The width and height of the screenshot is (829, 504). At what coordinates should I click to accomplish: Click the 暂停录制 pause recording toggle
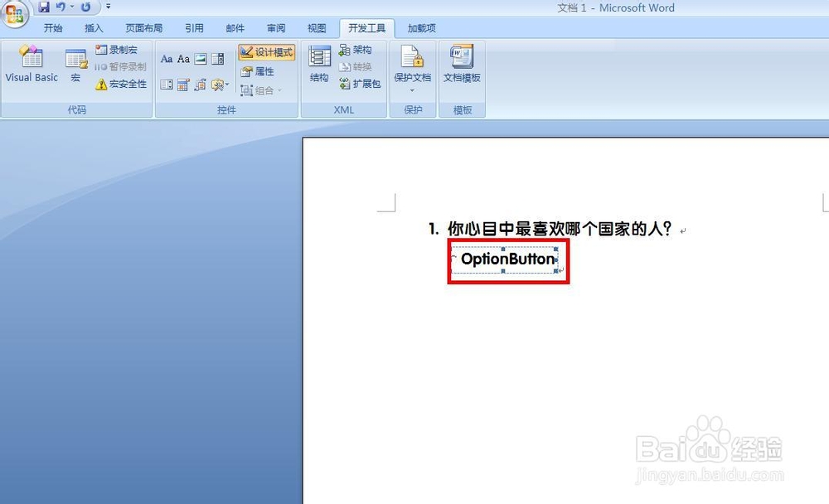(119, 66)
